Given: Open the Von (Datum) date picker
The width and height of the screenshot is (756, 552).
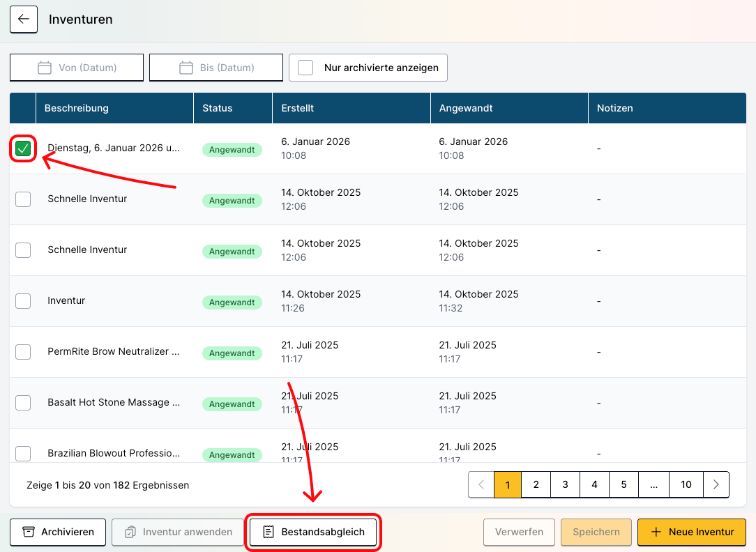Looking at the screenshot, I should point(87,68).
